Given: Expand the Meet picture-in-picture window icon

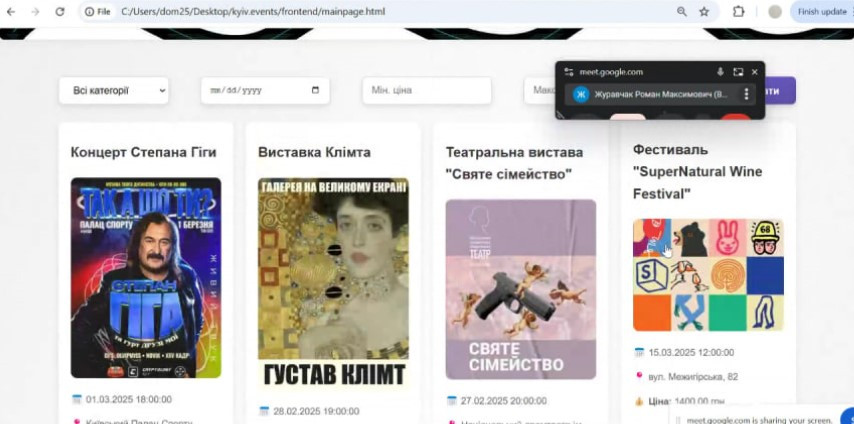Looking at the screenshot, I should pyautogui.click(x=738, y=72).
